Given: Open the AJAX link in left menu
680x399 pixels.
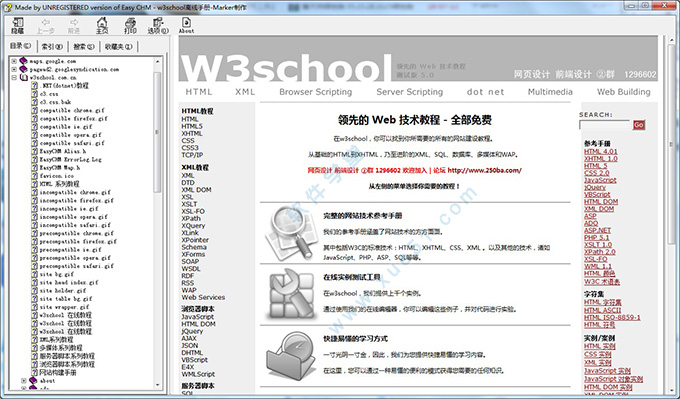Looking at the screenshot, I should coord(189,338).
